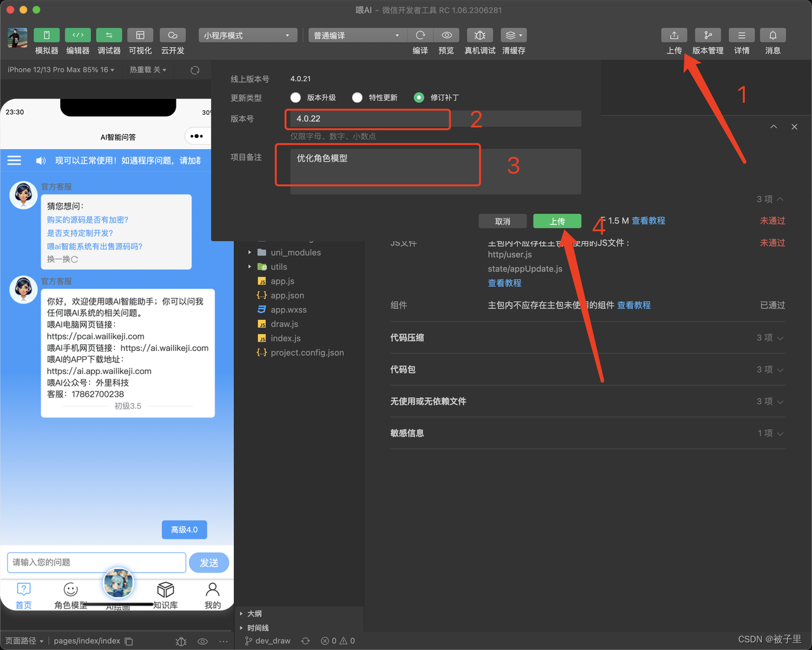Screen dimensions: 812x650
Task: Open the clear cache menu (清缓存)
Action: [514, 36]
